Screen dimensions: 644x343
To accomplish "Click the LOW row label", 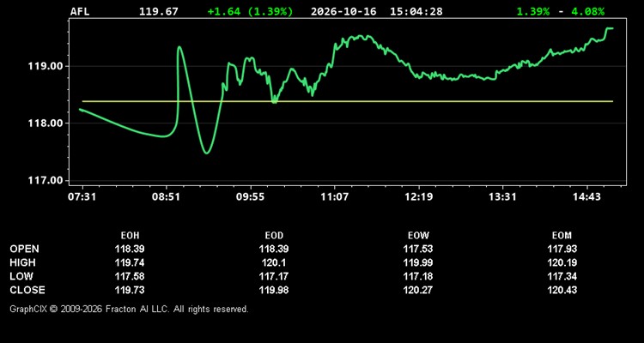I will pyautogui.click(x=21, y=276).
